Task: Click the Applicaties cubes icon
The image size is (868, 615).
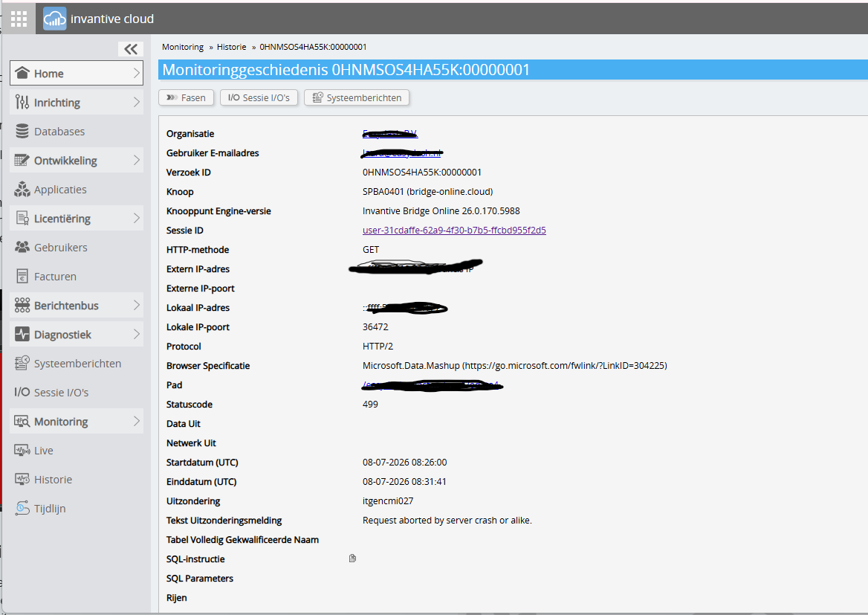Action: 22,190
